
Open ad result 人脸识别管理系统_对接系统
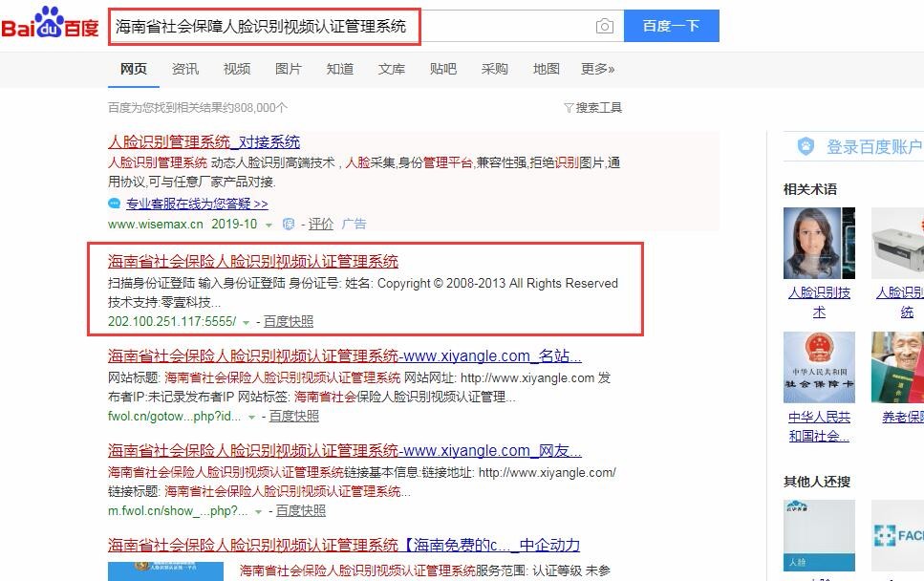204,142
